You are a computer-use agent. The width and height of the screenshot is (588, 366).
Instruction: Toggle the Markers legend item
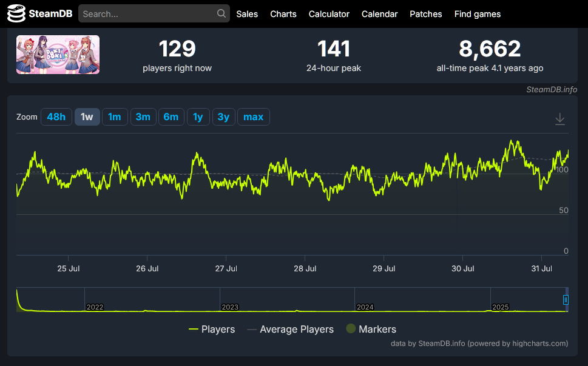pos(371,329)
